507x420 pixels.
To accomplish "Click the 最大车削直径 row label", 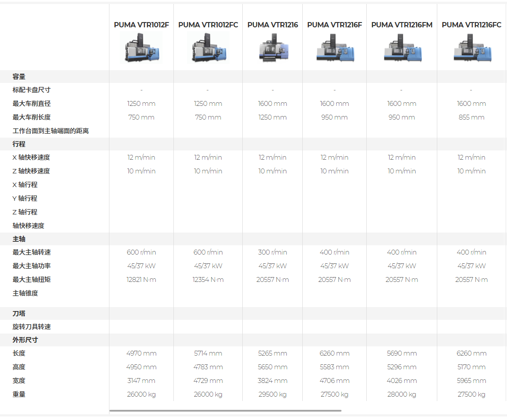I will pyautogui.click(x=31, y=104).
